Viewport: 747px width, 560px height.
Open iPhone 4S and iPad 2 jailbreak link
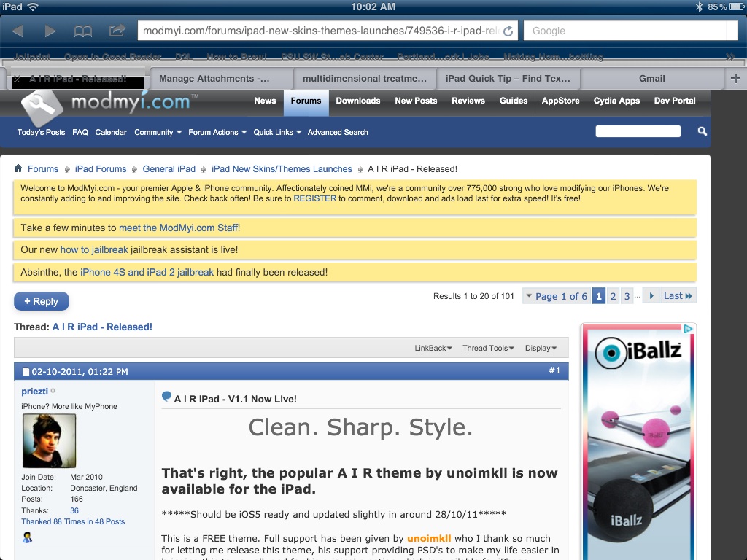coord(147,273)
